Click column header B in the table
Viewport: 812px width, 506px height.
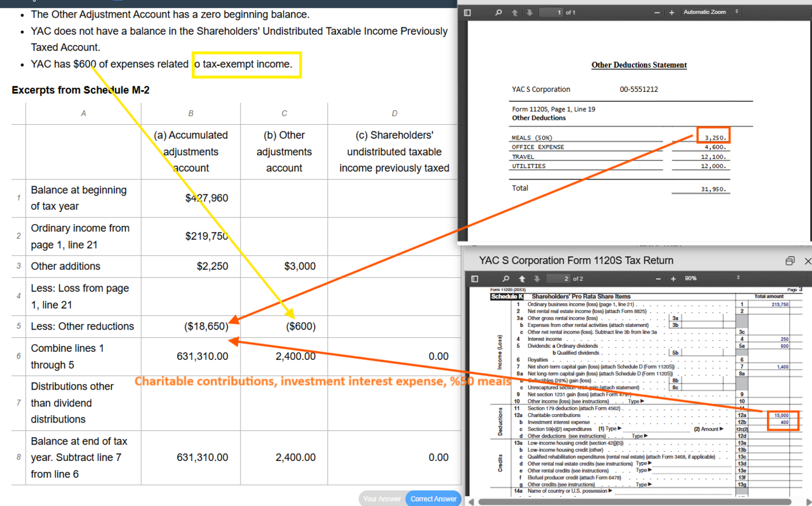click(x=191, y=113)
